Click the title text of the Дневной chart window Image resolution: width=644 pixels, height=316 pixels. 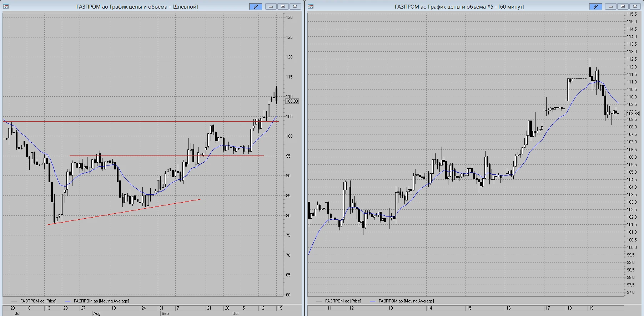[x=137, y=7]
